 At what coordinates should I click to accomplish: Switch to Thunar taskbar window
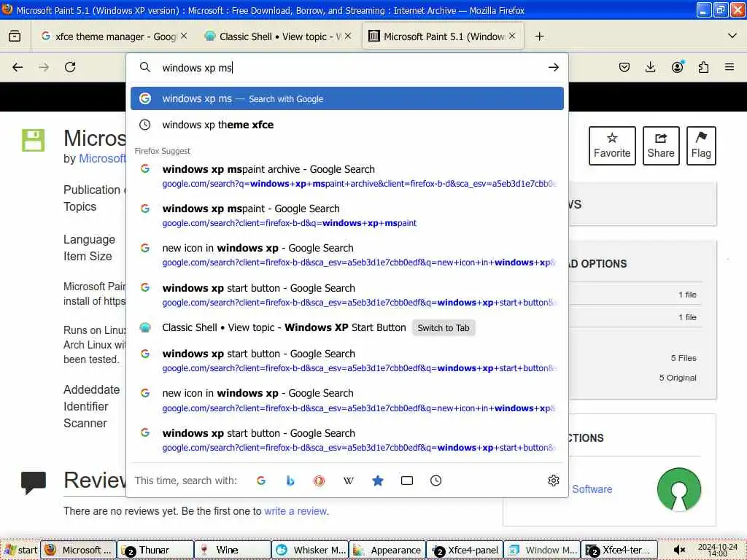click(155, 550)
